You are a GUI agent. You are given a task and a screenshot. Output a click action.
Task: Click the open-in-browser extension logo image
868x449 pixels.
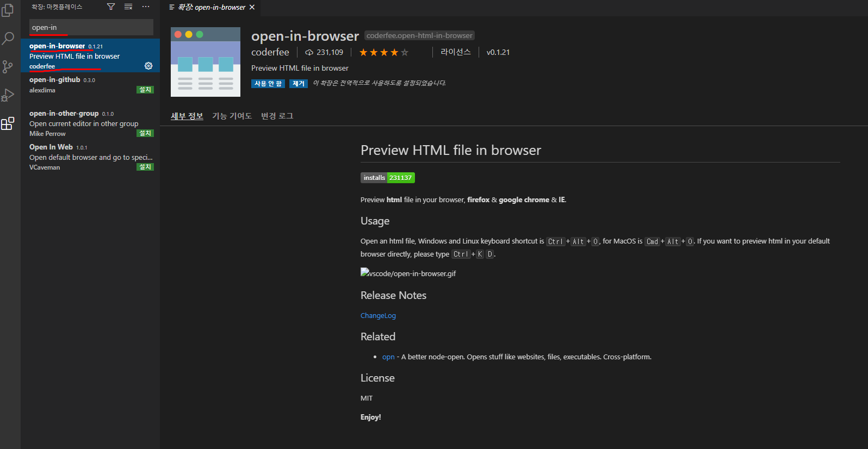[x=206, y=62]
